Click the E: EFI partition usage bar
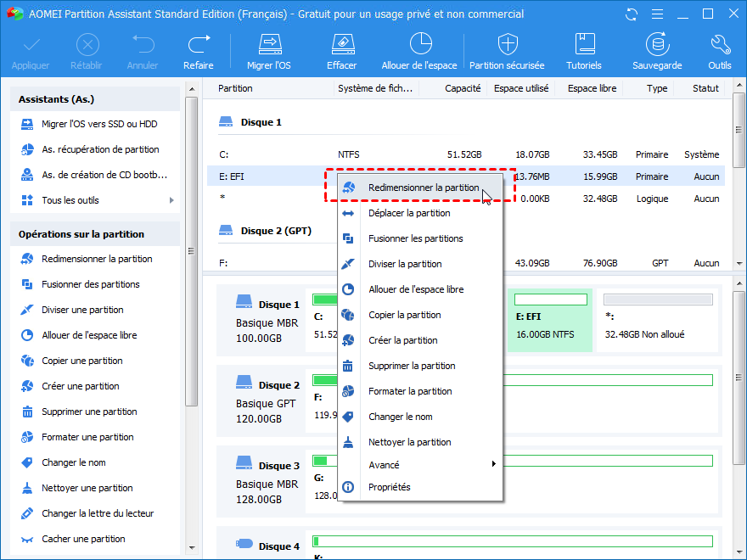 [x=550, y=300]
